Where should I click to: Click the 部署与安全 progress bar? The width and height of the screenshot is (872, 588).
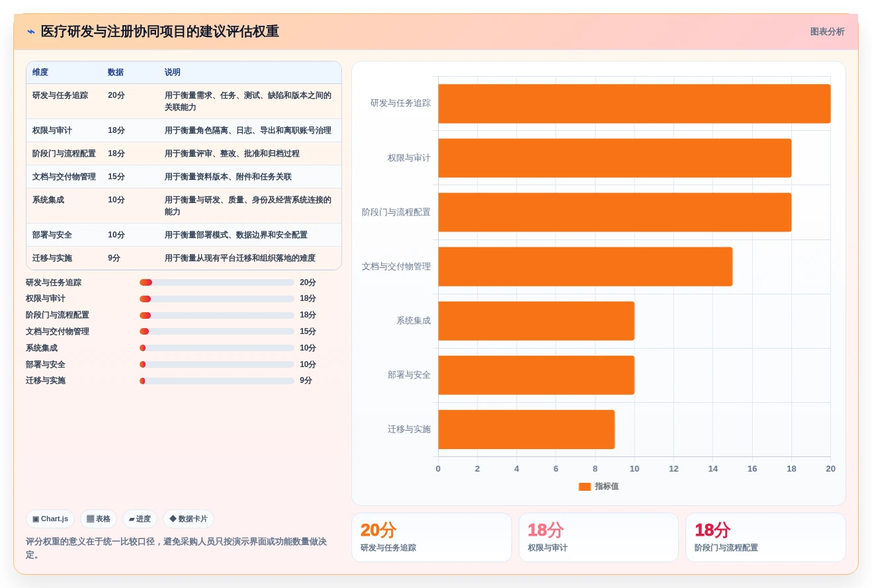coord(217,364)
